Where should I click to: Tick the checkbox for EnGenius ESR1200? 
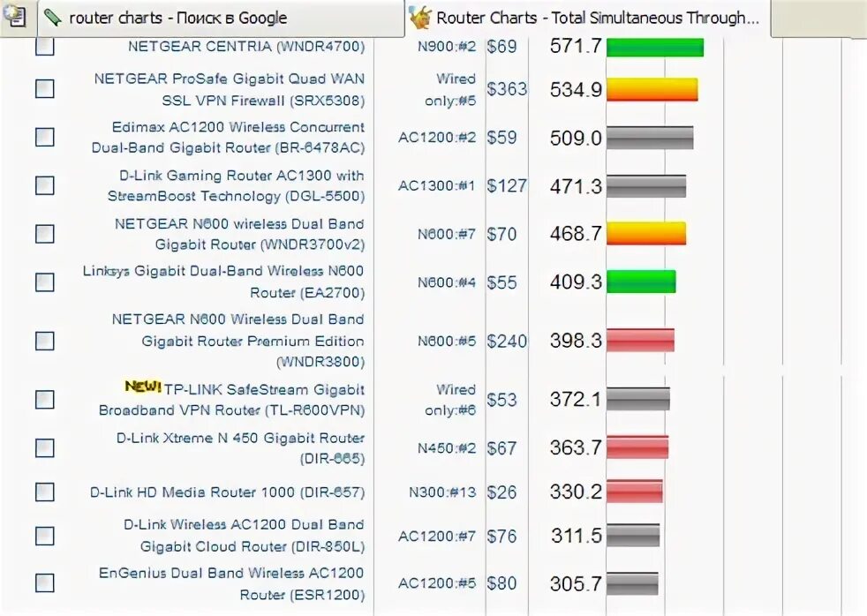click(45, 582)
